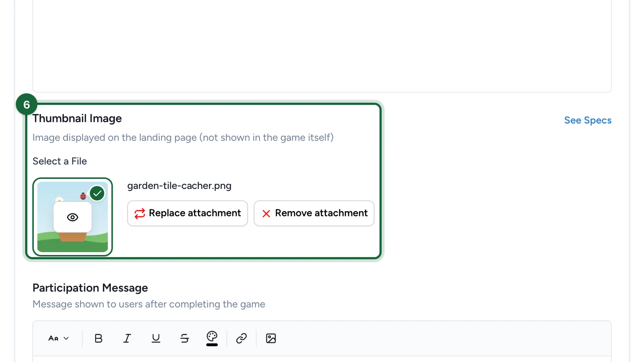This screenshot has height=362, width=644.
Task: Insert a link via the chain icon
Action: click(x=242, y=338)
